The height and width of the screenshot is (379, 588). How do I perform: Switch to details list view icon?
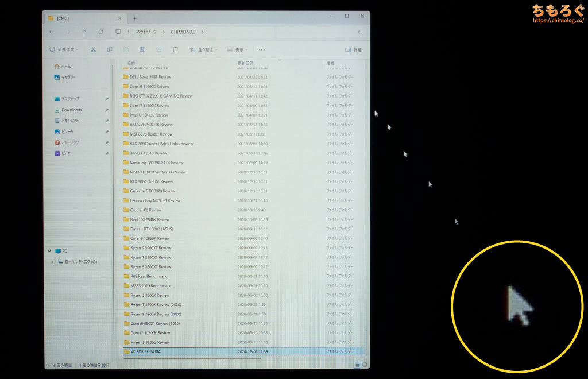click(x=357, y=365)
